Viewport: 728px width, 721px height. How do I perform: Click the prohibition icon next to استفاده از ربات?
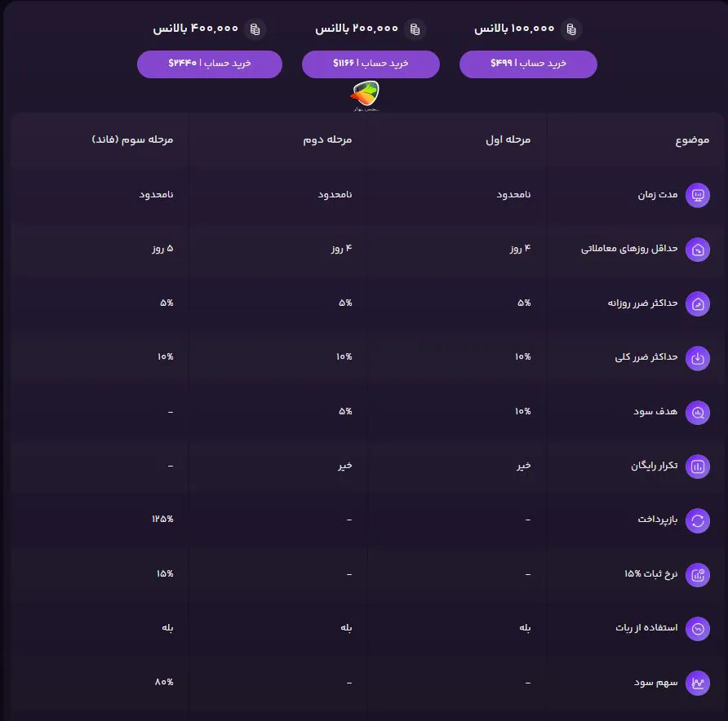pos(698,628)
